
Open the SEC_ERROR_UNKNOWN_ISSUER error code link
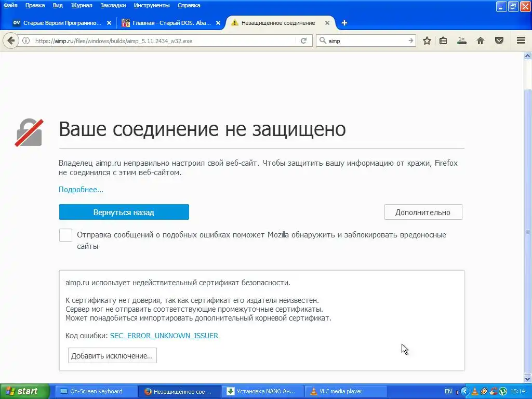point(164,336)
